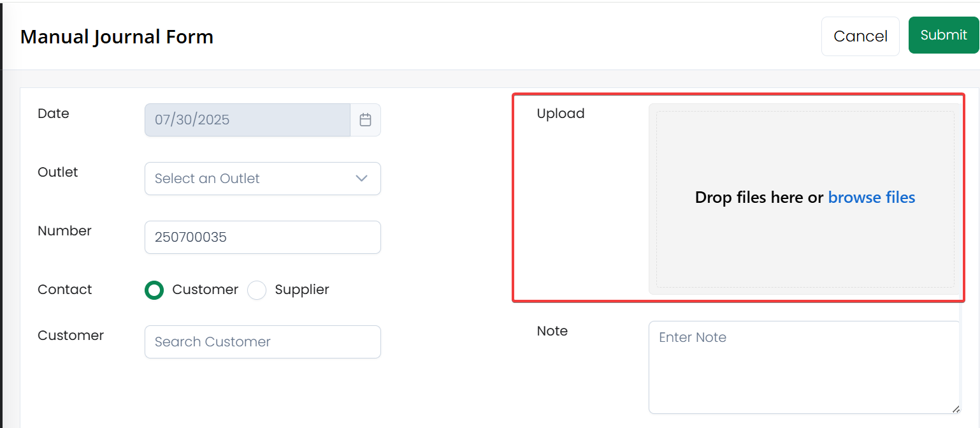
Task: Open the calendar date picker icon
Action: (365, 120)
